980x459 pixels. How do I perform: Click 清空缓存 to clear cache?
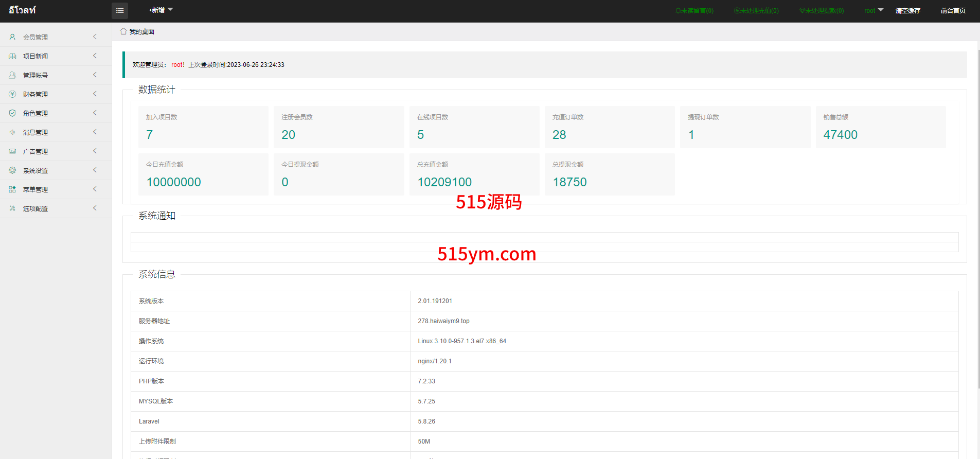[x=907, y=11]
